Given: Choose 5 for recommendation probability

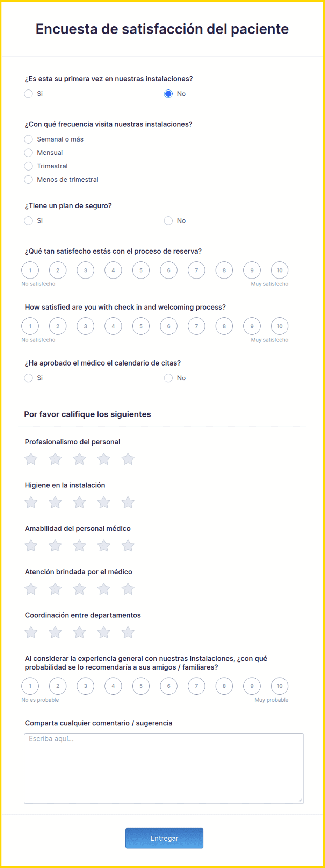Looking at the screenshot, I should coord(141,686).
